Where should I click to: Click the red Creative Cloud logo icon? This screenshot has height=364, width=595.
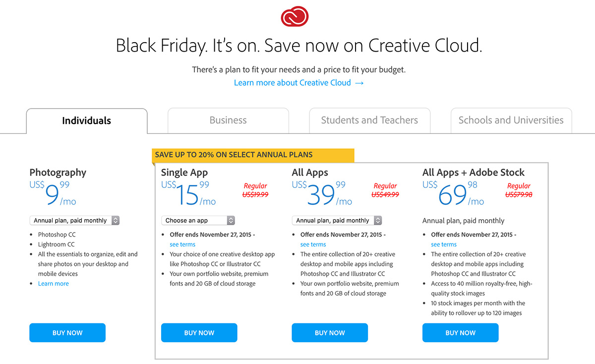click(295, 17)
